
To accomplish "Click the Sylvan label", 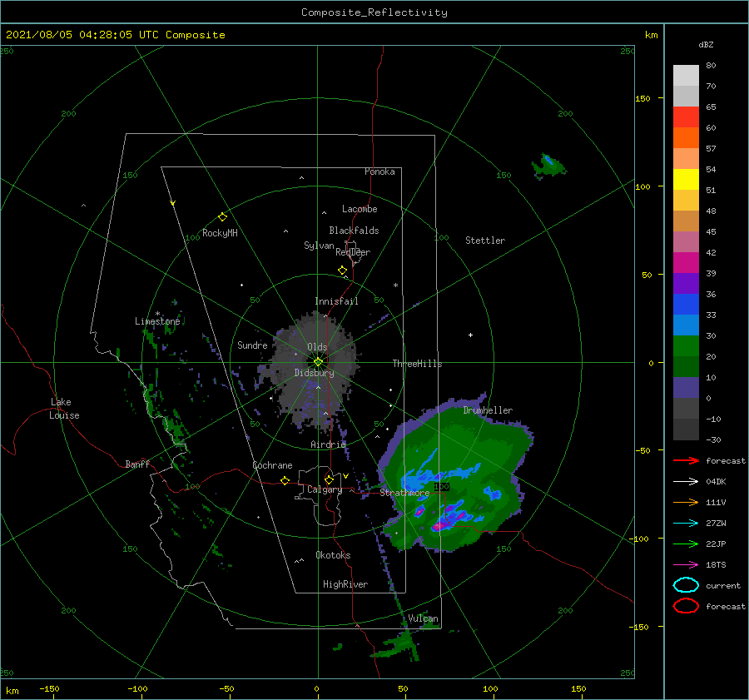I will click(319, 246).
